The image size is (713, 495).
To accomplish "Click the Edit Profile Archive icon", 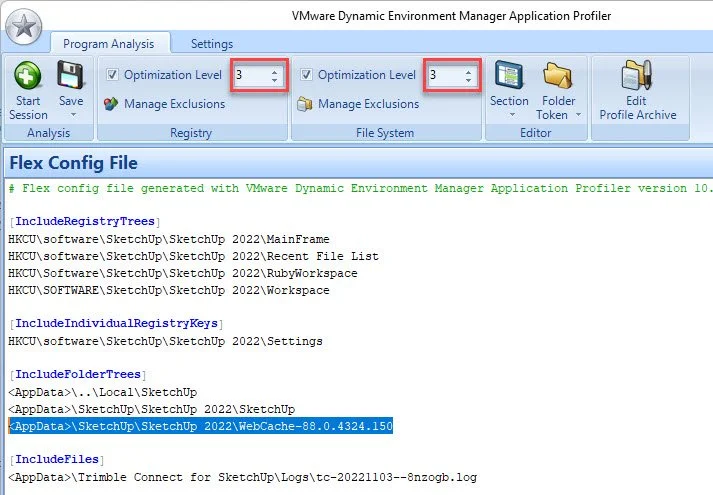I will [637, 75].
